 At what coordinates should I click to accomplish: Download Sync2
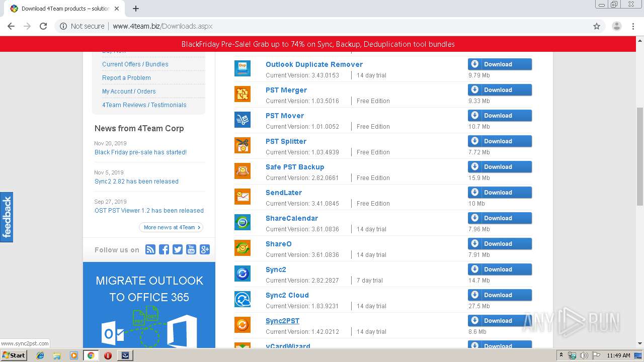click(x=500, y=269)
